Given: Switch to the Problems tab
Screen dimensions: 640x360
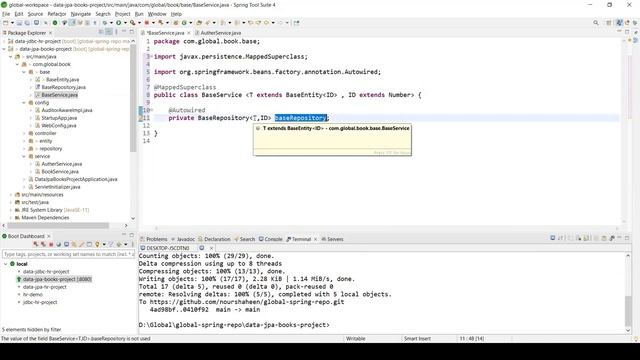Looking at the screenshot, I should pyautogui.click(x=153, y=239).
